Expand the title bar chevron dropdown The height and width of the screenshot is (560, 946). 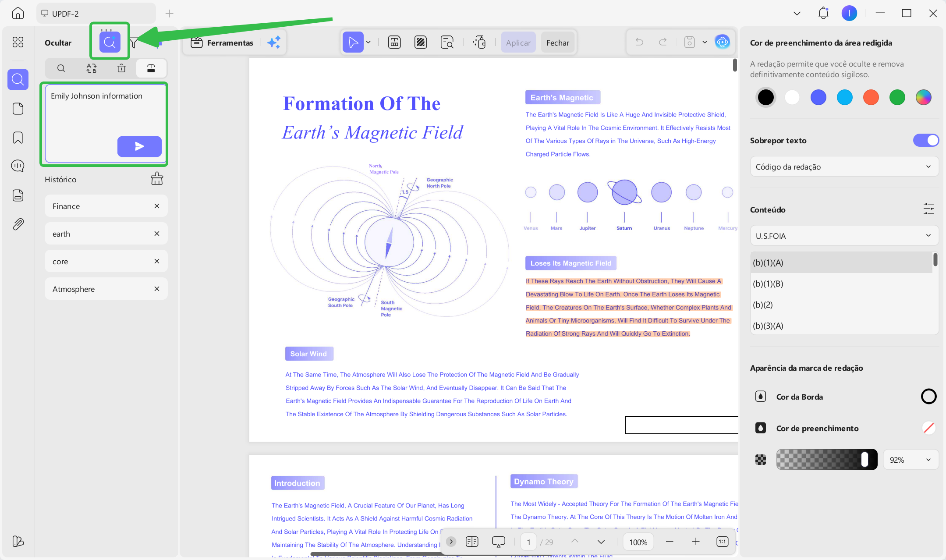[x=797, y=13]
